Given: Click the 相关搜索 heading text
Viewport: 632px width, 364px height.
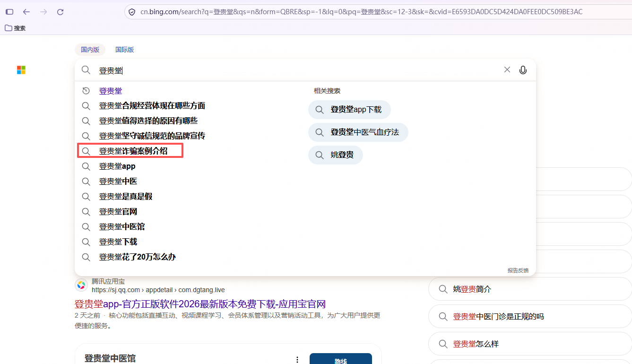Looking at the screenshot, I should 327,91.
